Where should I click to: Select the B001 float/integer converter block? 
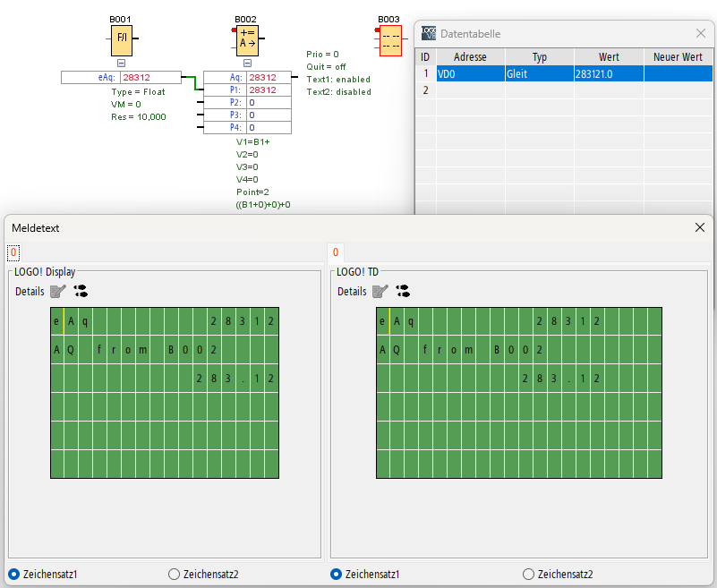(121, 40)
